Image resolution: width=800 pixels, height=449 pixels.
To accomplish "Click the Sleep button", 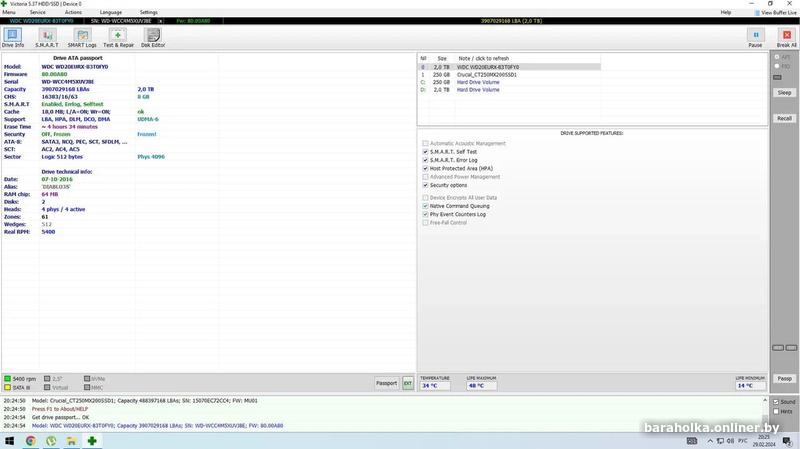I will pyautogui.click(x=784, y=93).
